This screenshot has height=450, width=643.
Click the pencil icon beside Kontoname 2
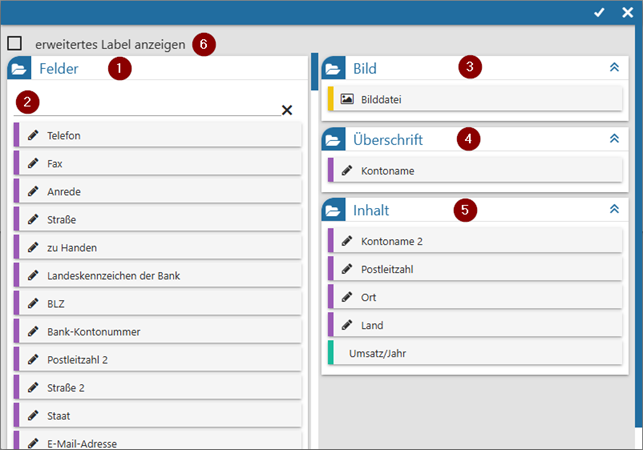point(347,241)
